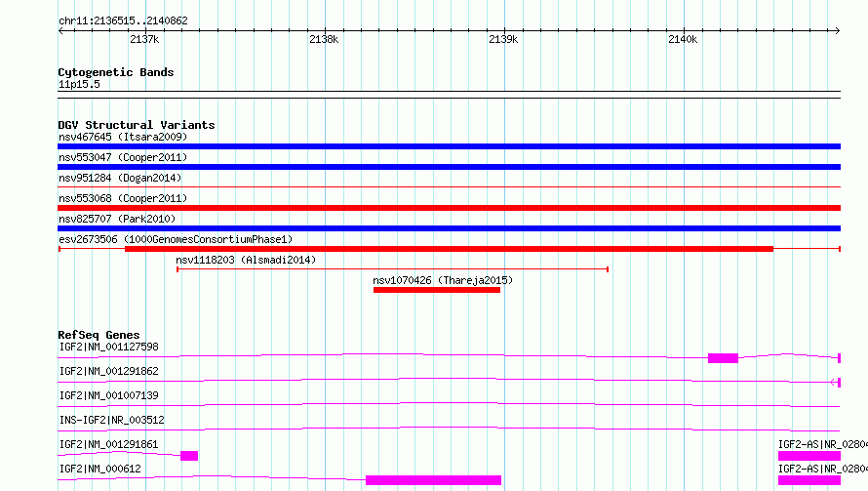Screen dimensions: 868x491
Task: Select the 11p15.5 cytogenetic band label
Action: tap(79, 84)
